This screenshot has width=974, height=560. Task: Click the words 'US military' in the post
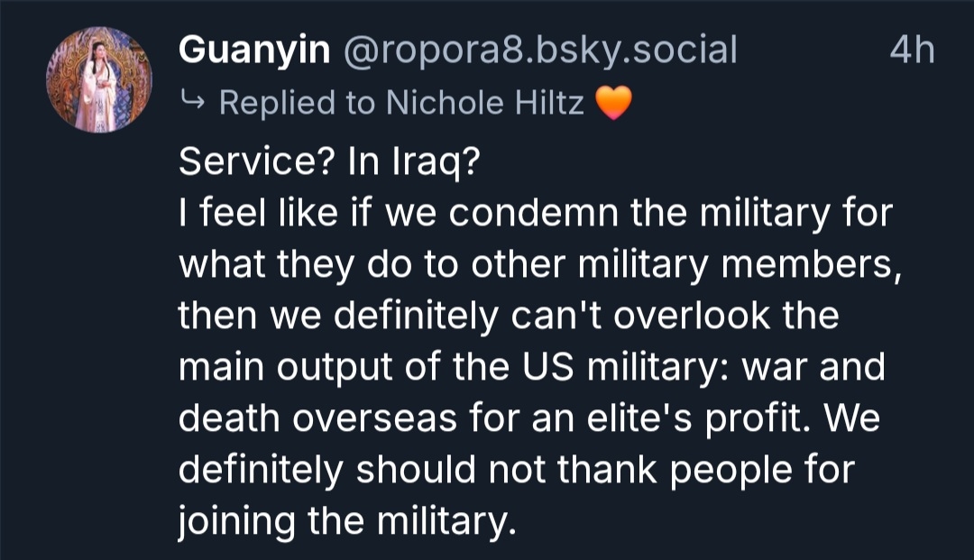606,368
